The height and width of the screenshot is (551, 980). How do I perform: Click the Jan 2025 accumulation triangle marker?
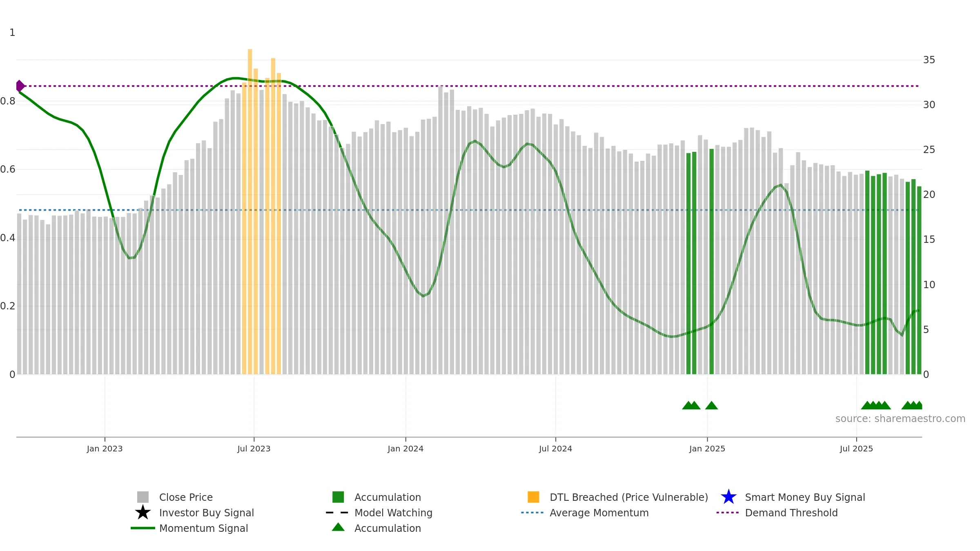pyautogui.click(x=711, y=405)
